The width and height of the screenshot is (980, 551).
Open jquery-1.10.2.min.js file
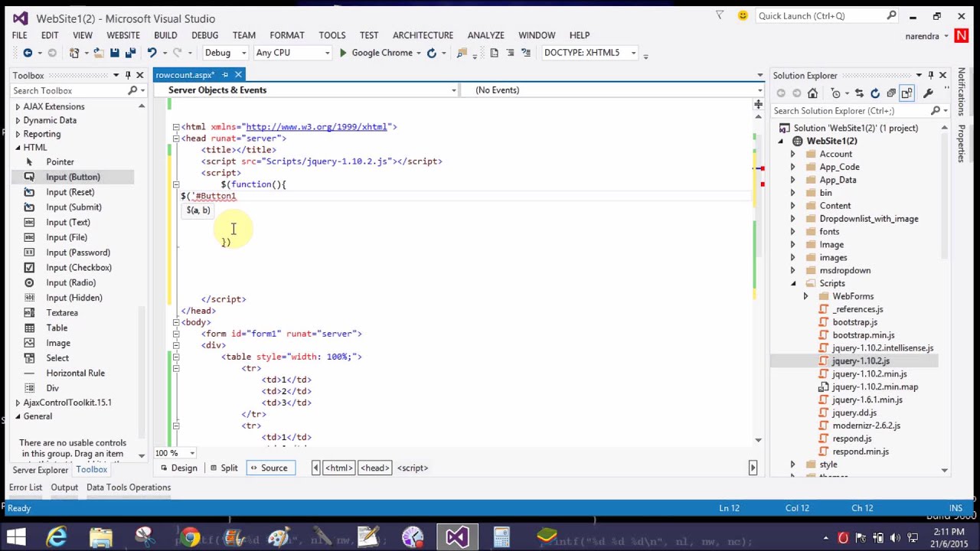pyautogui.click(x=869, y=374)
